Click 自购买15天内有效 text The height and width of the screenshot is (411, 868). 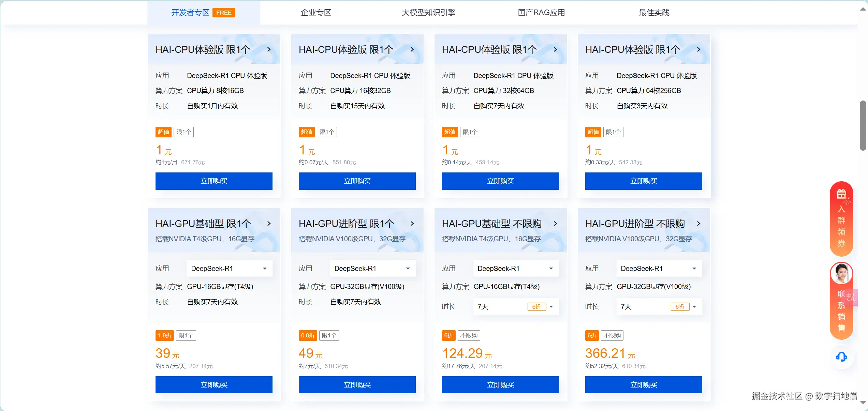(357, 106)
